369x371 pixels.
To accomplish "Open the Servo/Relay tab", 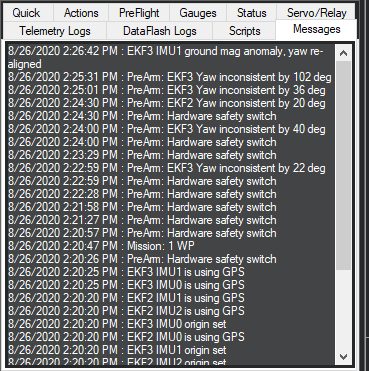I will click(x=316, y=13).
